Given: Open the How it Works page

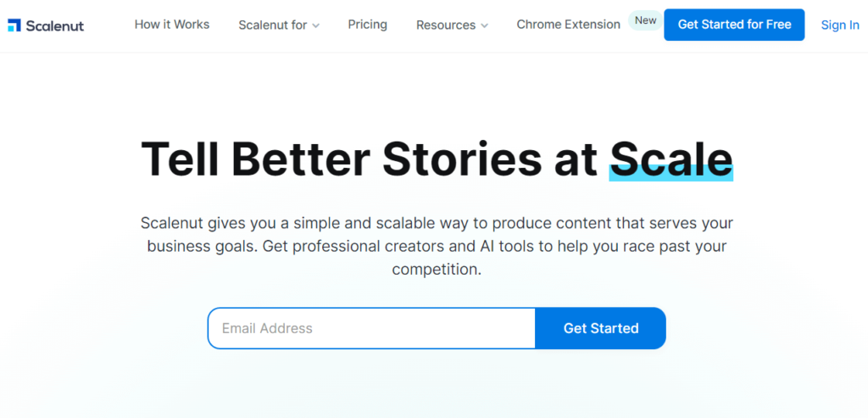Looking at the screenshot, I should (171, 25).
